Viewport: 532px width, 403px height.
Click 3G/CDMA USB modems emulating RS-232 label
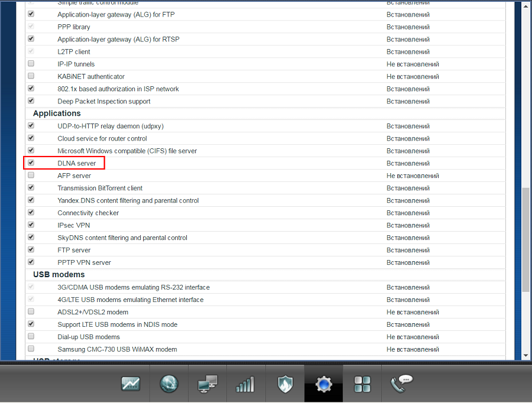(x=134, y=287)
